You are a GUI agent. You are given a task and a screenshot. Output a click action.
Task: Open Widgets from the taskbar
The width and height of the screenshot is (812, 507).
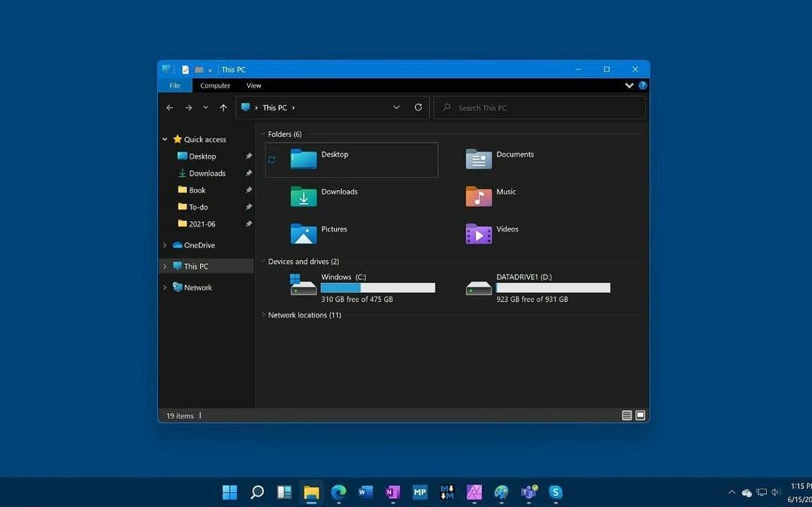pyautogui.click(x=283, y=492)
